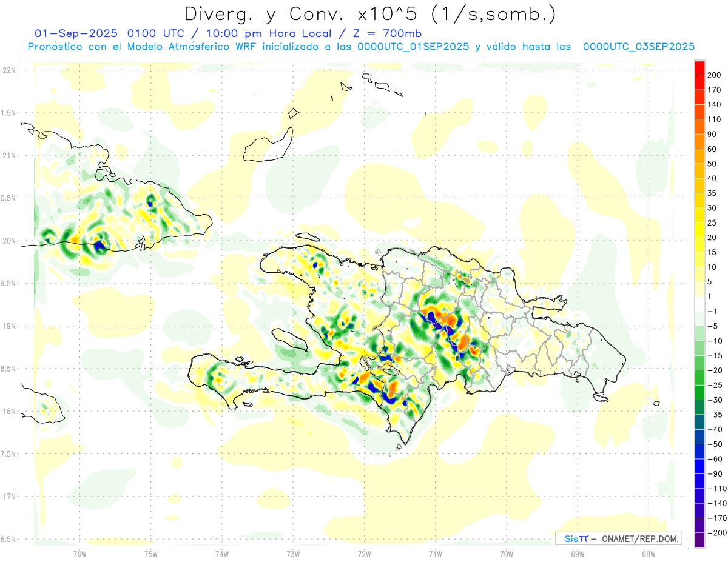Image resolution: width=728 pixels, height=562 pixels.
Task: Click the '-170' color scale value
Action: (x=716, y=518)
